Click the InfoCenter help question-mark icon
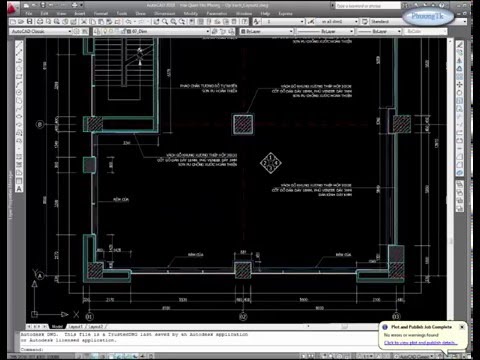Viewport: 480px width, 360px height. point(442,5)
